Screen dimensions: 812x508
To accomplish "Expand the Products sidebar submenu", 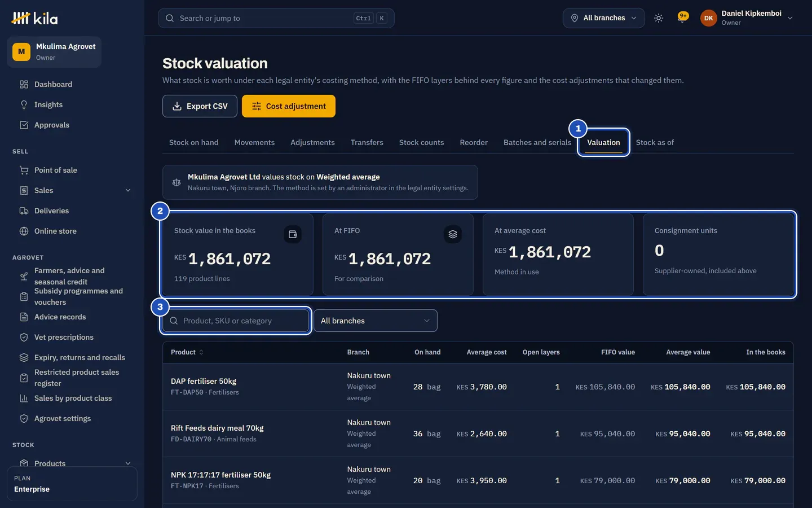I will tap(128, 464).
